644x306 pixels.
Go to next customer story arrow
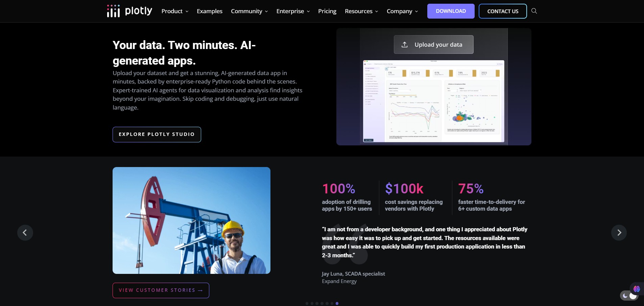[x=619, y=233]
